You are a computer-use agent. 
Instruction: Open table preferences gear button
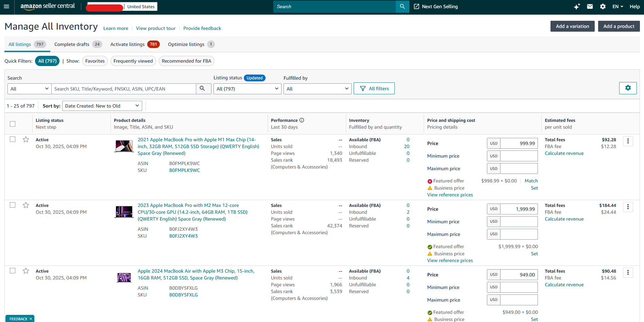point(628,88)
